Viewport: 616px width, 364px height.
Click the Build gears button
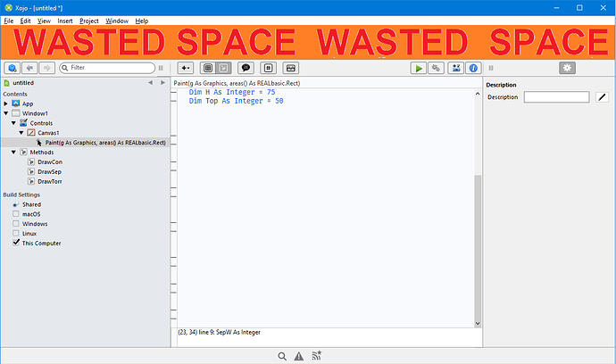click(x=436, y=68)
